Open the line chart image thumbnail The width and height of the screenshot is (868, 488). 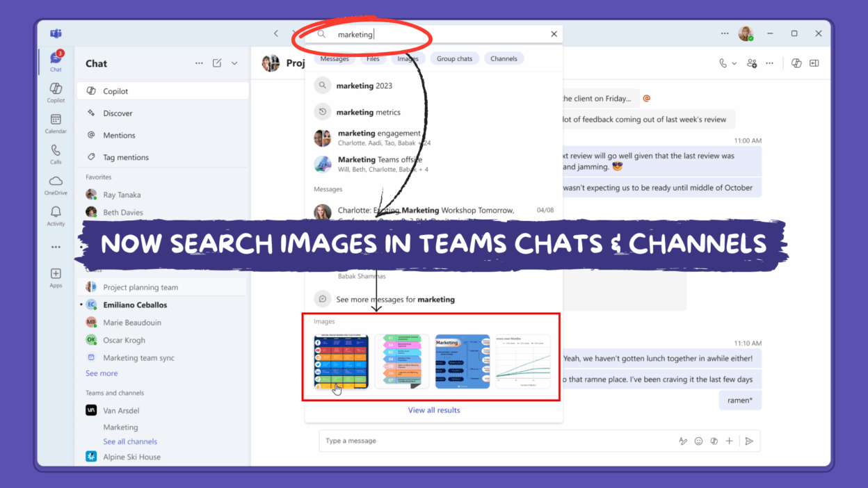click(523, 361)
